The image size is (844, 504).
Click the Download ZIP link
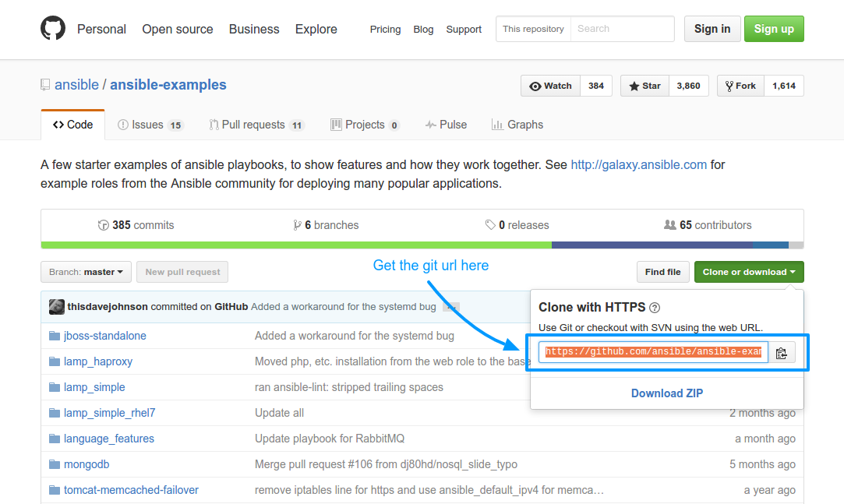[x=667, y=393]
